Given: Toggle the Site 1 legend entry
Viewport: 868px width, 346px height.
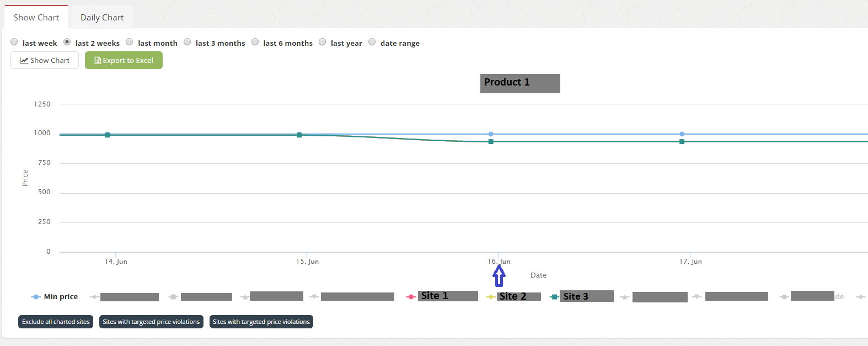Looking at the screenshot, I should (x=442, y=296).
